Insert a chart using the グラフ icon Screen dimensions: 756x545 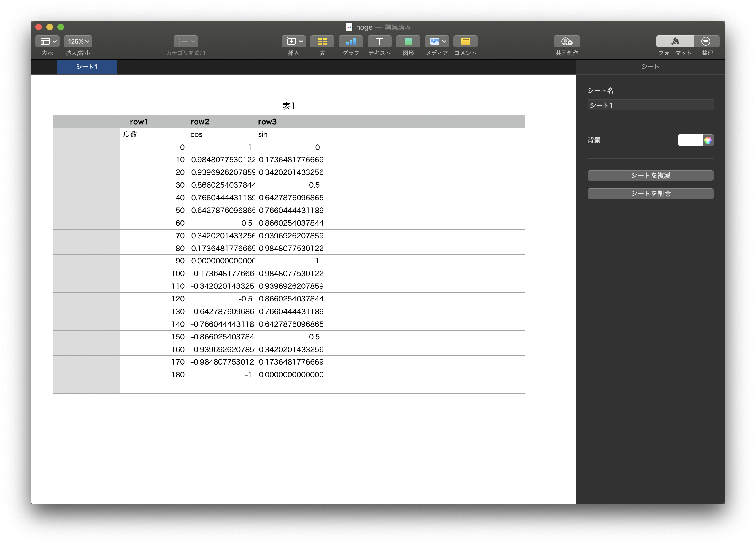350,41
